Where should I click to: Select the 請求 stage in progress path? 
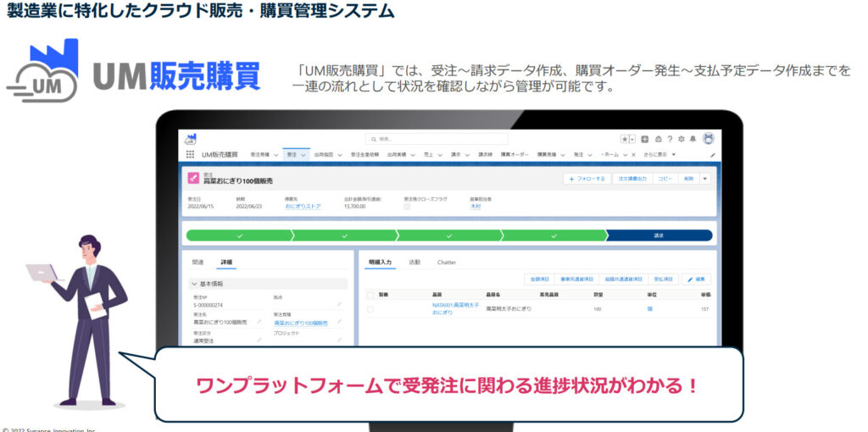pos(659,235)
